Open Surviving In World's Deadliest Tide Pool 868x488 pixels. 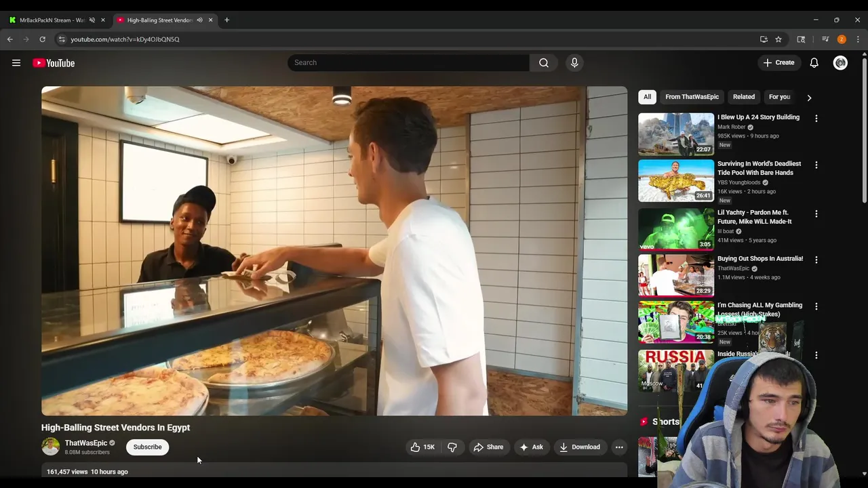point(759,168)
